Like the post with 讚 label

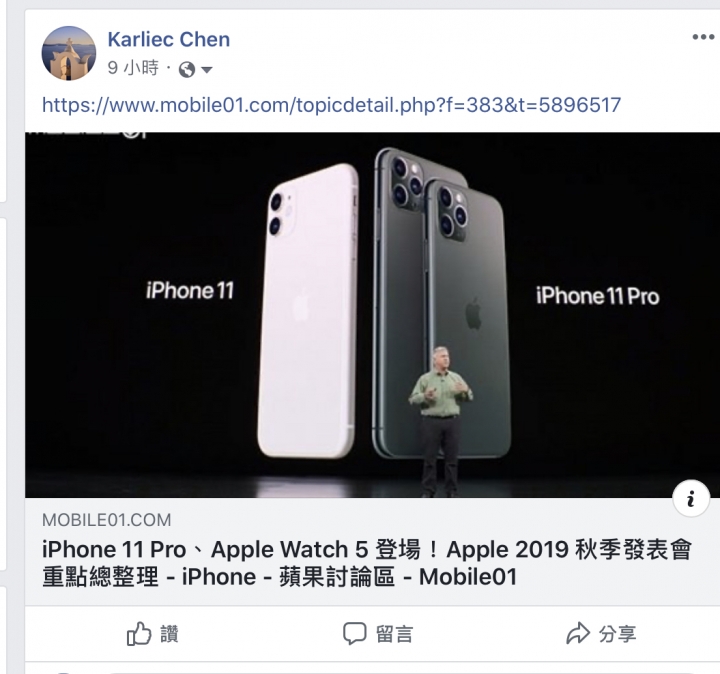pyautogui.click(x=169, y=634)
